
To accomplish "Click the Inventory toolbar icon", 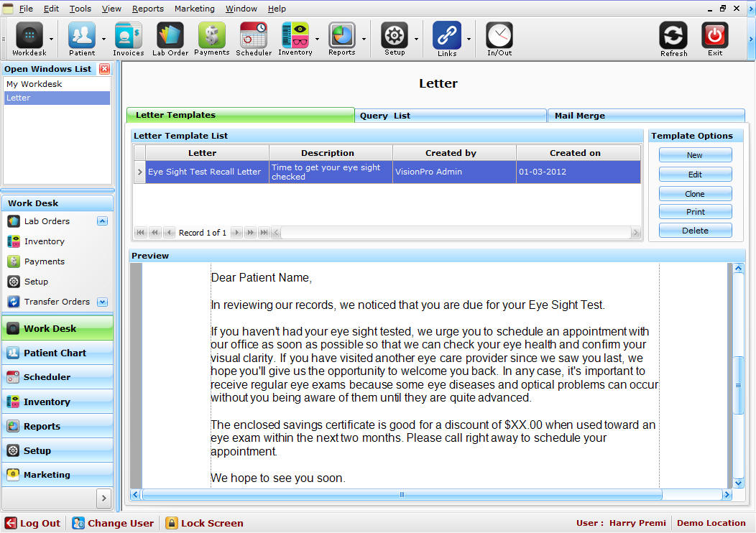I will (295, 37).
